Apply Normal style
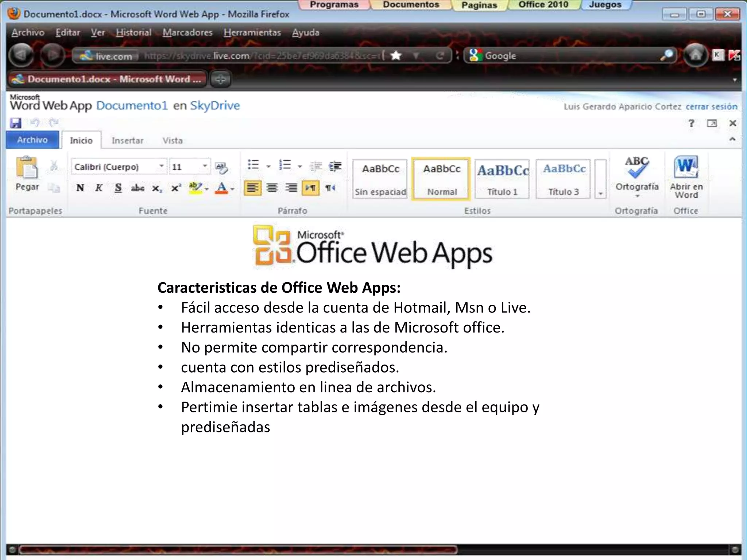 pyautogui.click(x=441, y=179)
